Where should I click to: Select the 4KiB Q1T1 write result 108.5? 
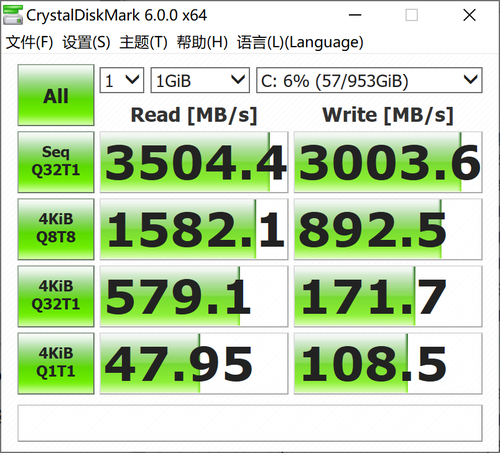pyautogui.click(x=388, y=363)
